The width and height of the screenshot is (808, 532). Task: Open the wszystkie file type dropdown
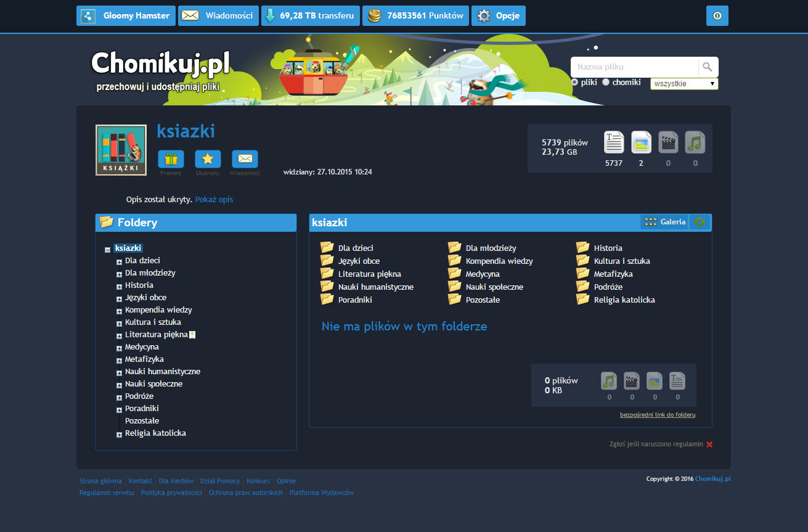click(684, 84)
